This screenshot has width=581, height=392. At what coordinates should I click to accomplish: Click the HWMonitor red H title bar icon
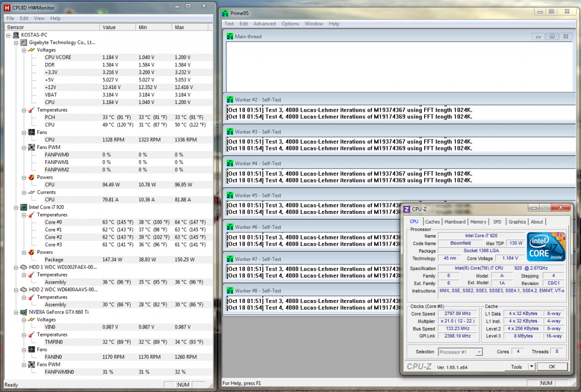point(7,7)
